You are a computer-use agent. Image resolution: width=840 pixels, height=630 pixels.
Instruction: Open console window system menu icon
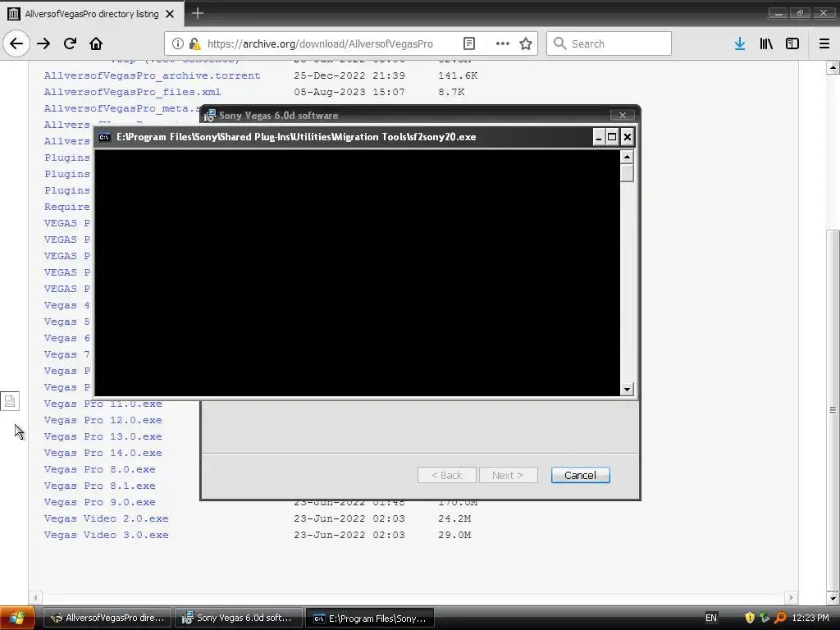click(104, 137)
